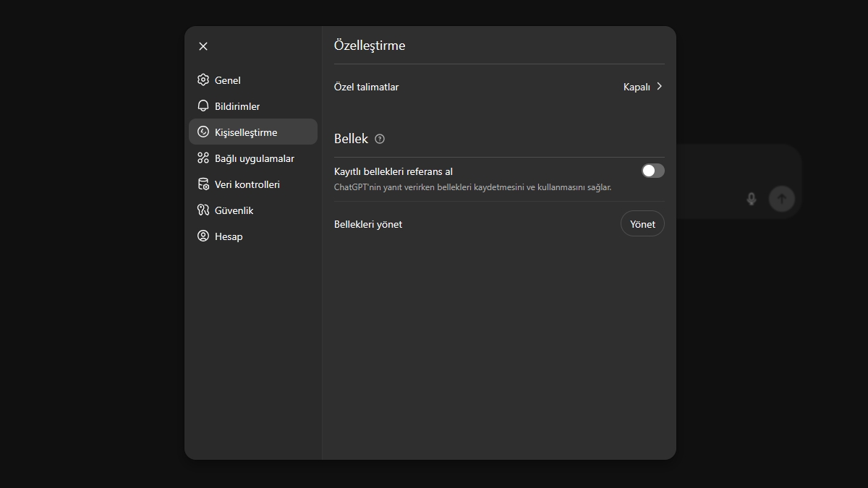
Task: Close the settings dialog with X
Action: tap(203, 46)
